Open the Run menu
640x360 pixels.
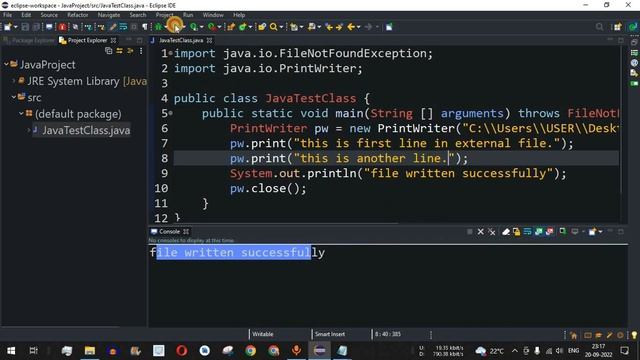[x=188, y=15]
